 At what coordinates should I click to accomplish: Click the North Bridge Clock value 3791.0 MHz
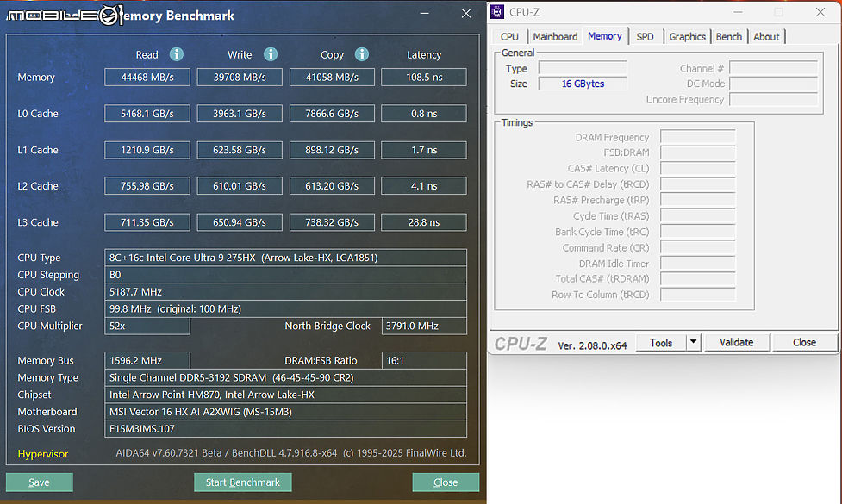(424, 326)
